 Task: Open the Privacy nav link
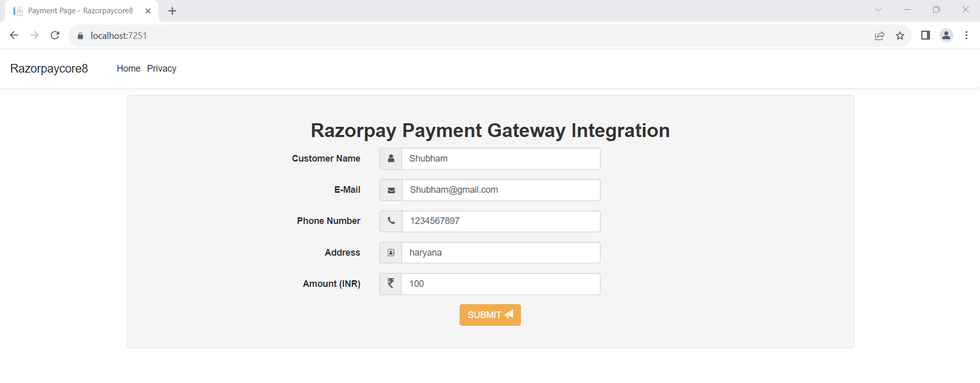[161, 69]
